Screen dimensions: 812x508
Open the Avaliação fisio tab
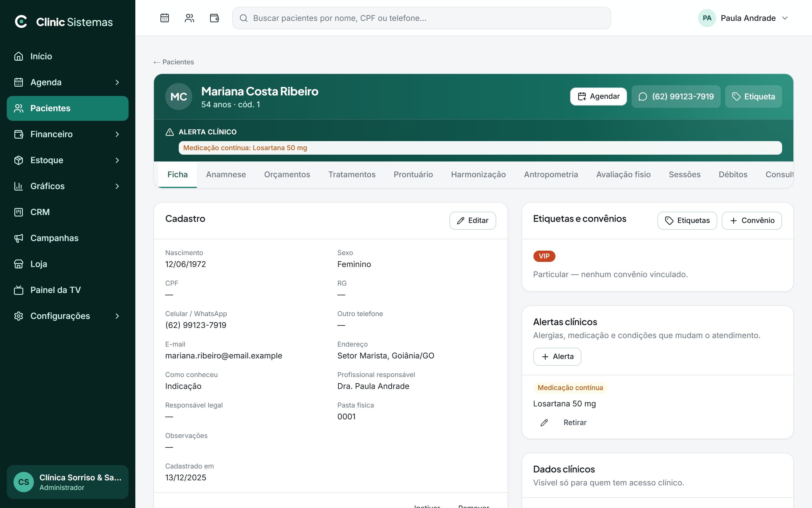(623, 174)
